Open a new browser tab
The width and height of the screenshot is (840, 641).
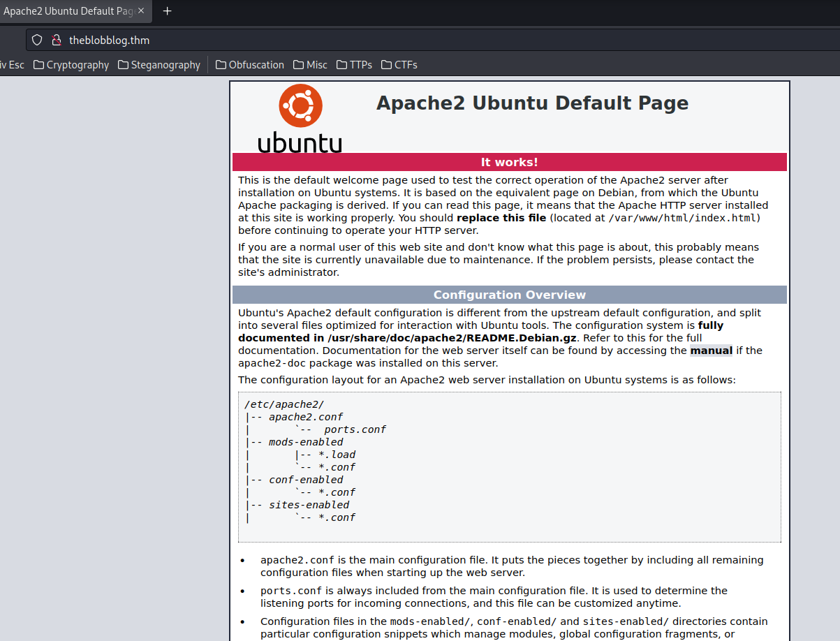click(167, 11)
